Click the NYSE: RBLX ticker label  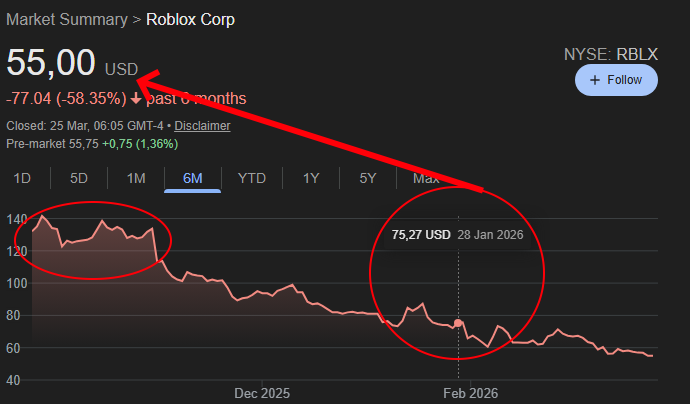coord(611,55)
